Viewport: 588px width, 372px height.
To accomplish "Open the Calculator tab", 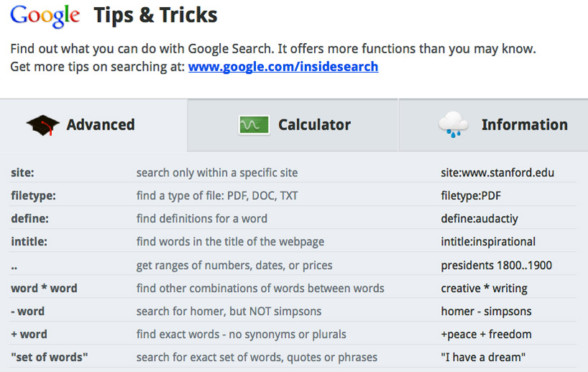I will (x=314, y=125).
